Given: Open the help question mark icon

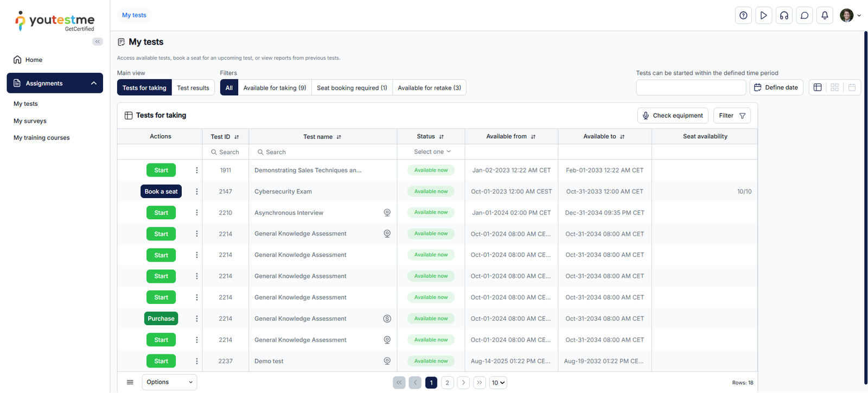Looking at the screenshot, I should [743, 15].
